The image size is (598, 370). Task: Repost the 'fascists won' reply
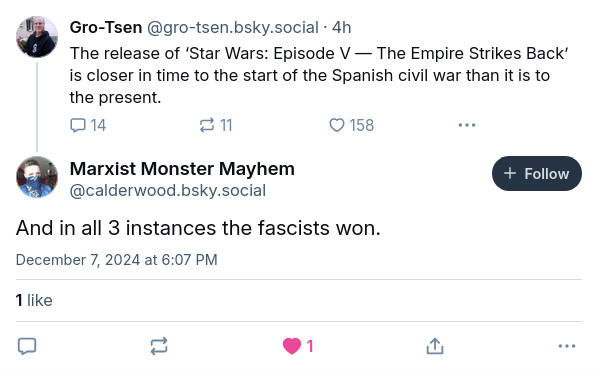[x=159, y=346]
